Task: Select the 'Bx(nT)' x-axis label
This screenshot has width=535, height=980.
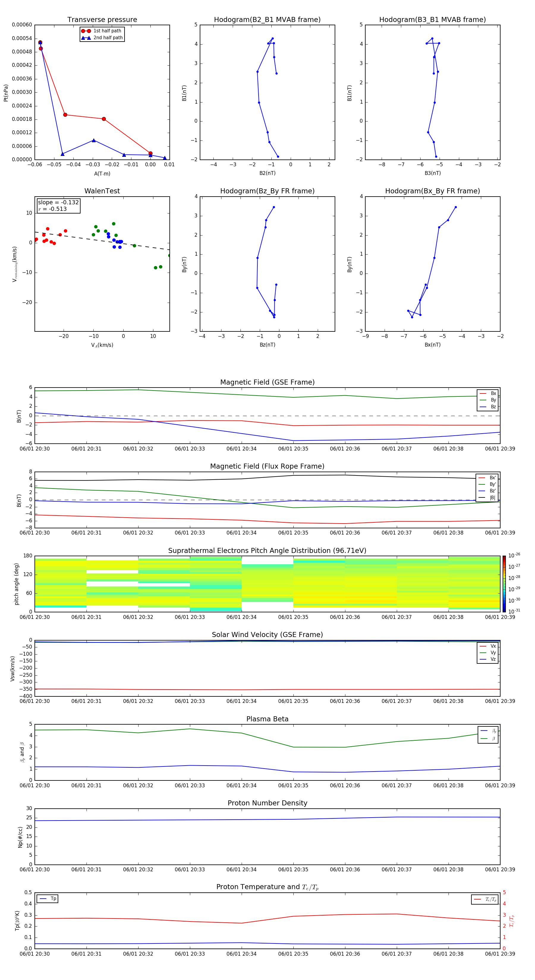Action: pyautogui.click(x=432, y=345)
